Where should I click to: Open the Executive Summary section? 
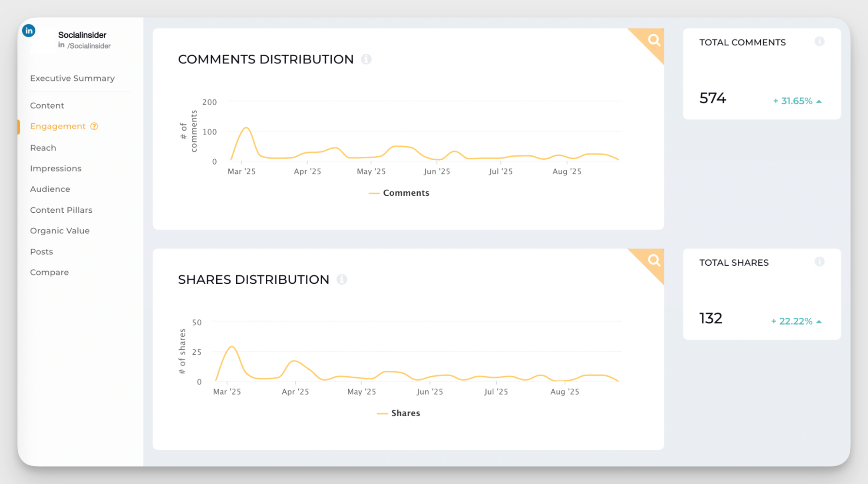tap(72, 78)
